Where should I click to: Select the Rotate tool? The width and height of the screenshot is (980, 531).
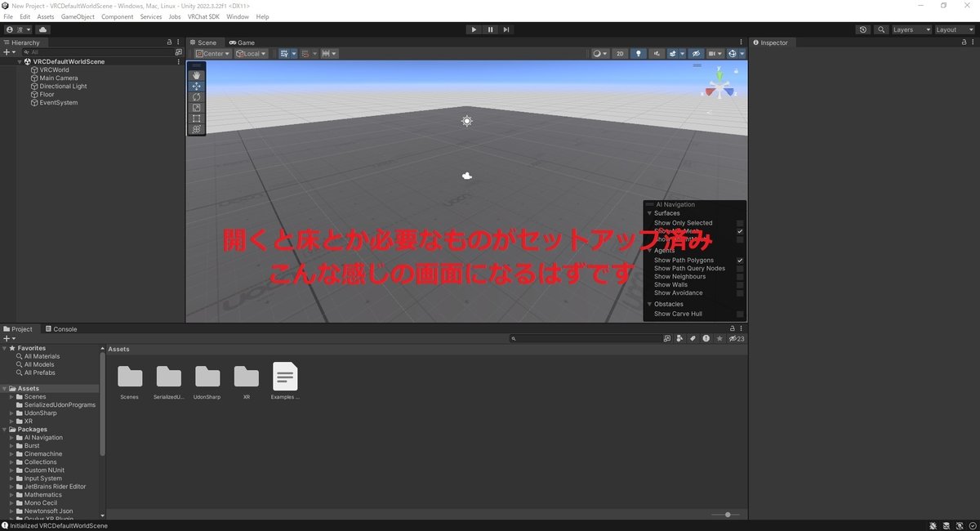coord(196,96)
